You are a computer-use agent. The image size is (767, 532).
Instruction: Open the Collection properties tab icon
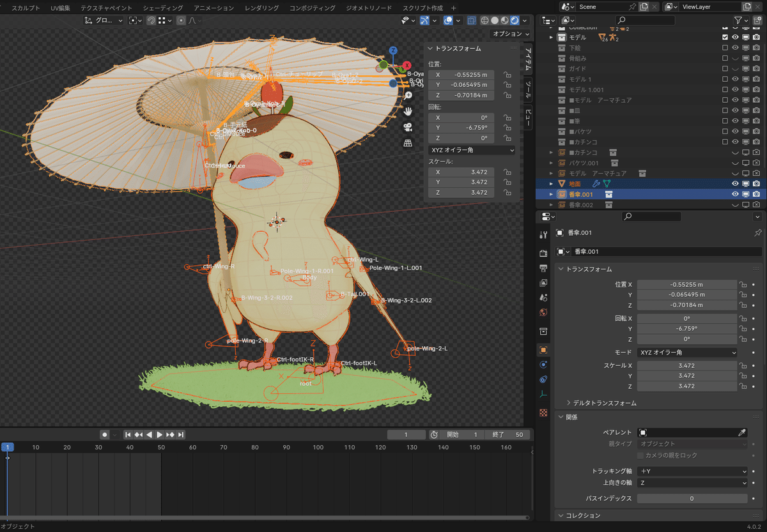pos(543,331)
